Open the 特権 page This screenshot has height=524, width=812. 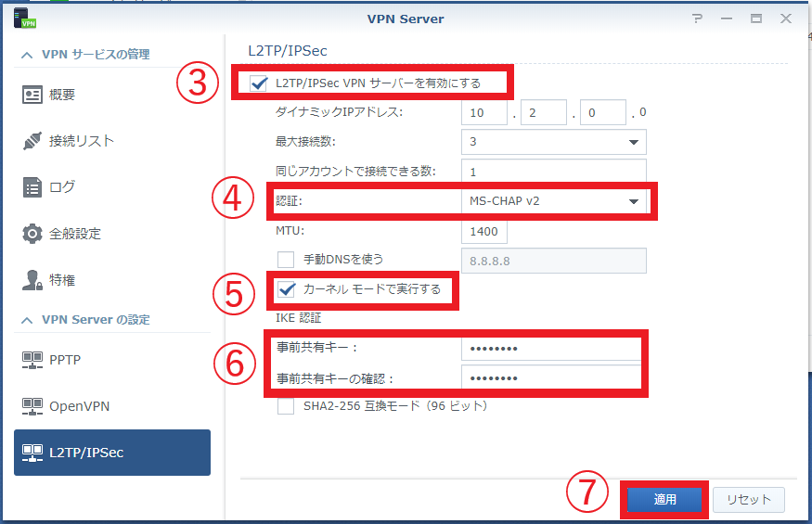tap(112, 280)
